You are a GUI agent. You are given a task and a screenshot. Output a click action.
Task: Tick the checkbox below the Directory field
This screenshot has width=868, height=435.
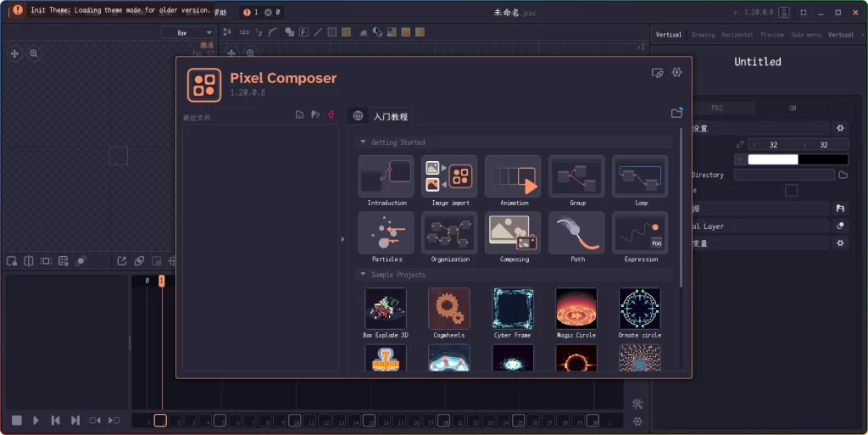pyautogui.click(x=791, y=191)
